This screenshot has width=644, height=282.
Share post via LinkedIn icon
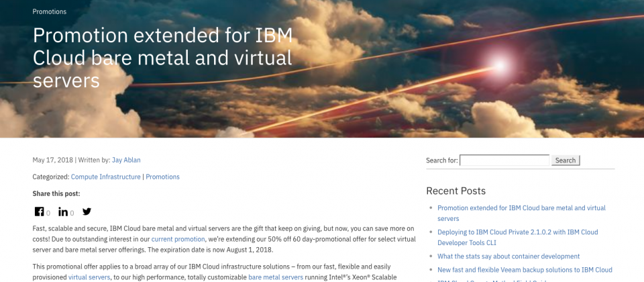click(63, 211)
